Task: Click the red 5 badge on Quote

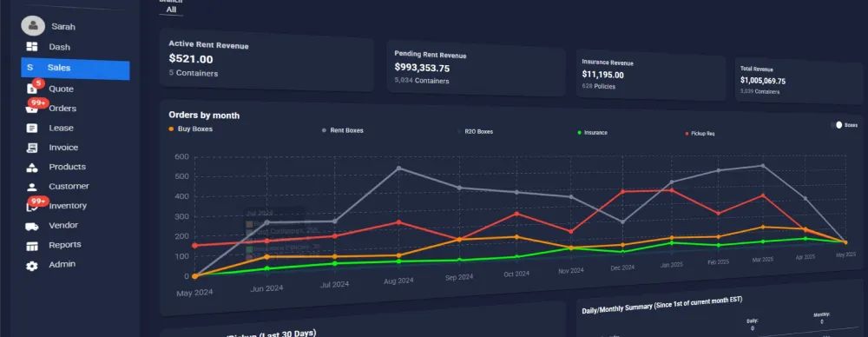Action: pos(37,83)
